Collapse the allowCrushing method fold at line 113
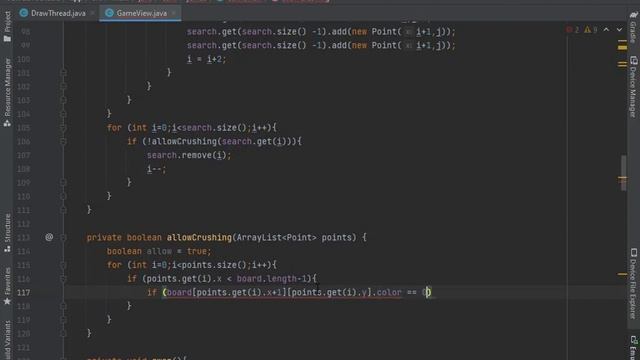This screenshot has width=640, height=360. 63,237
